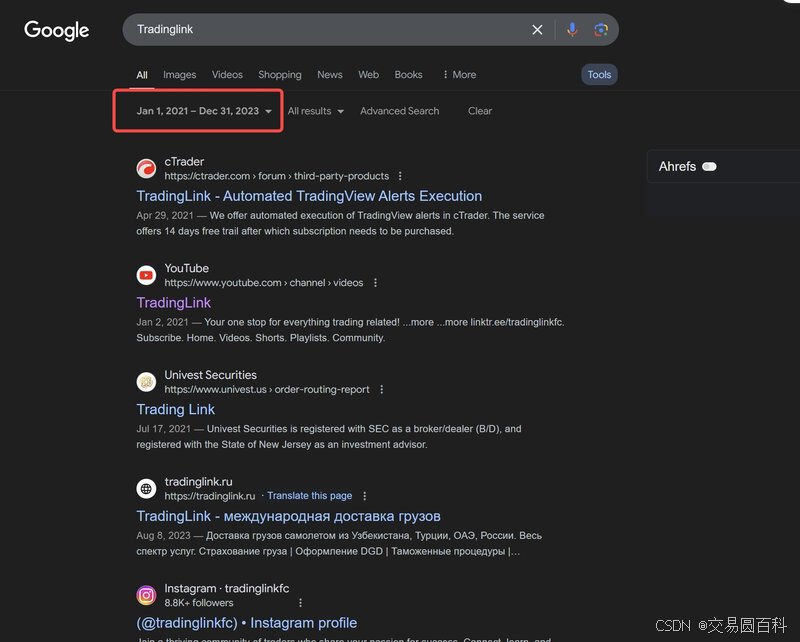Open the More search categories menu
Viewport: 800px width, 642px height.
click(459, 75)
